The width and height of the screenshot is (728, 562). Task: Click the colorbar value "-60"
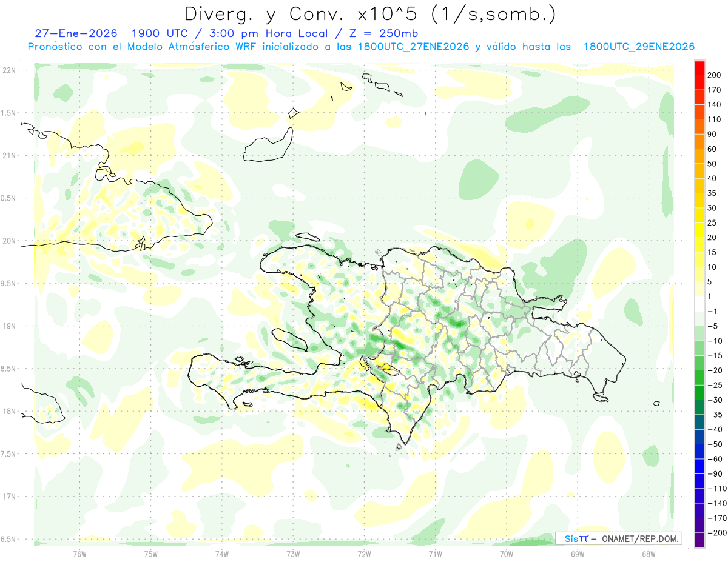(715, 459)
